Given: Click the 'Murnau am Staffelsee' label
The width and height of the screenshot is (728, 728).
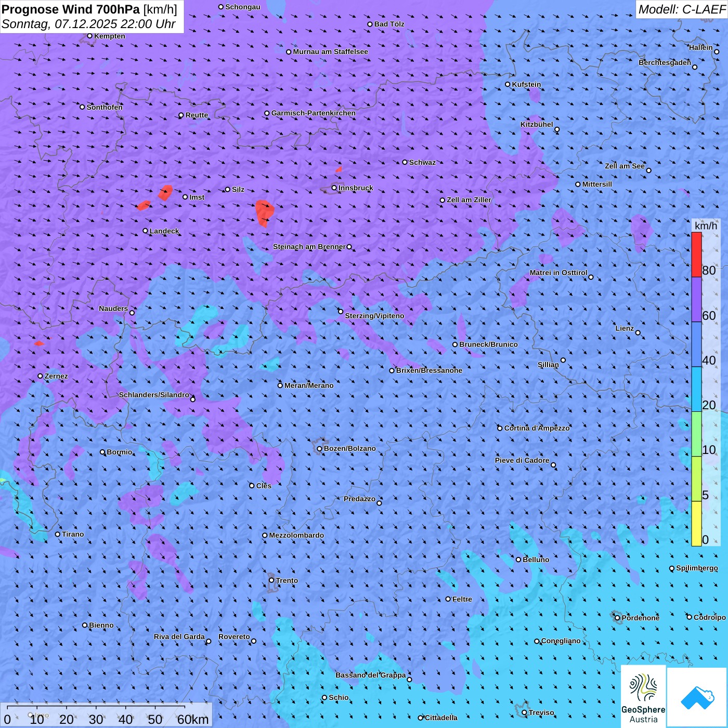Looking at the screenshot, I should (330, 51).
